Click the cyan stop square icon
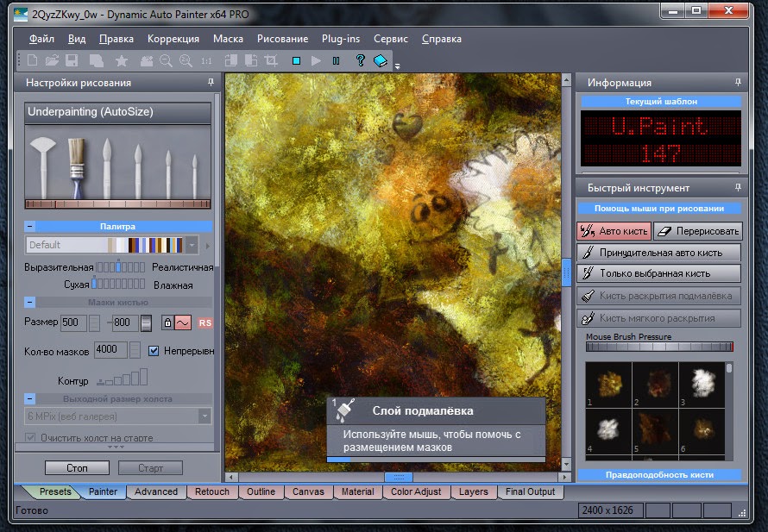 click(296, 60)
